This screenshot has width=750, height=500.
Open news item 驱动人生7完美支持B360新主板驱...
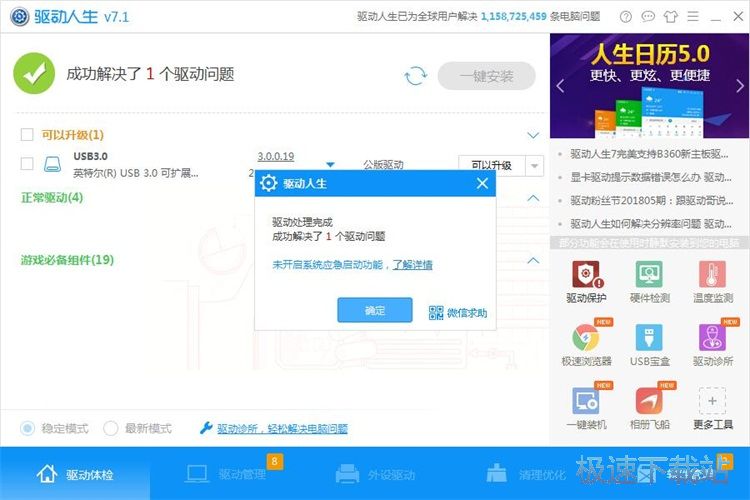(x=649, y=154)
